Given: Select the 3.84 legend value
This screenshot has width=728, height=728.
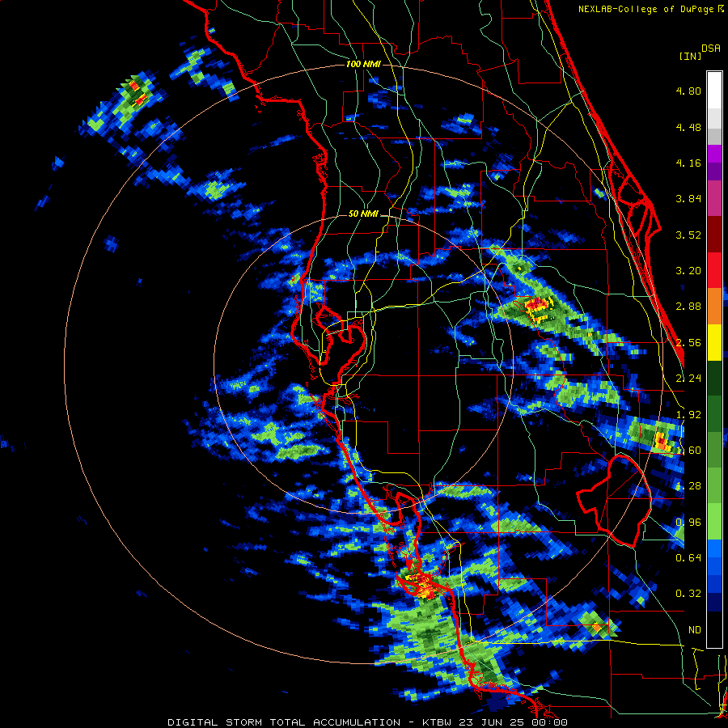Looking at the screenshot, I should [x=688, y=199].
